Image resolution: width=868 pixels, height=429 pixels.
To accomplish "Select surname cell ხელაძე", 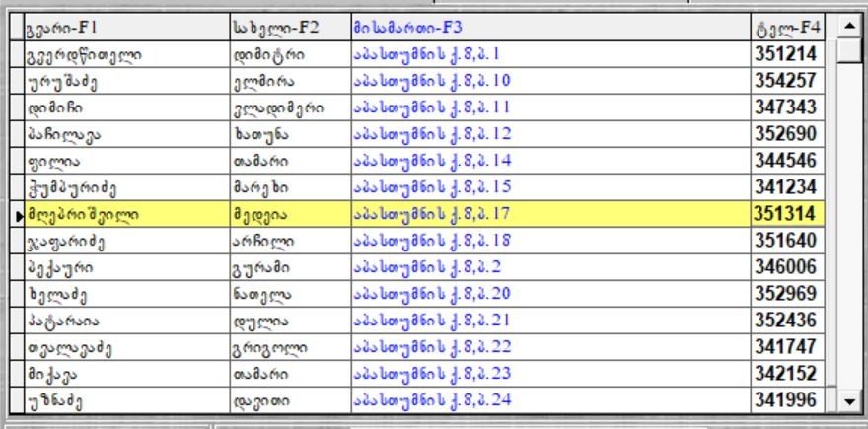I will click(x=127, y=293).
